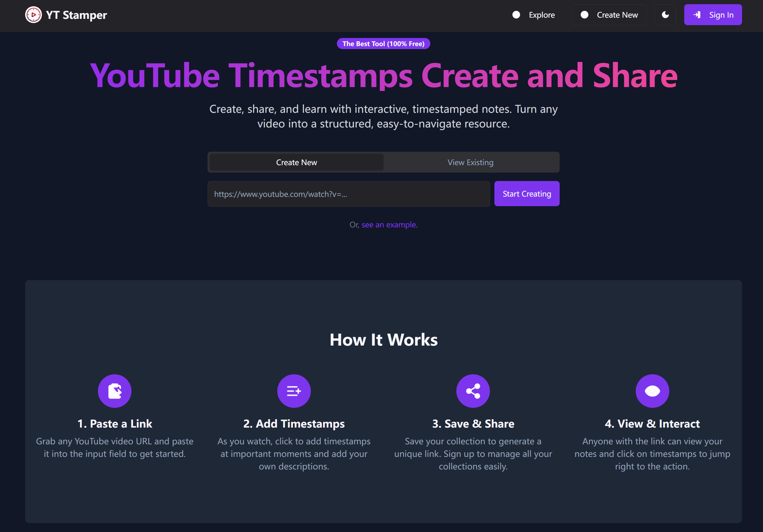763x532 pixels.
Task: Click the YT Stamper brand name
Action: (x=76, y=15)
